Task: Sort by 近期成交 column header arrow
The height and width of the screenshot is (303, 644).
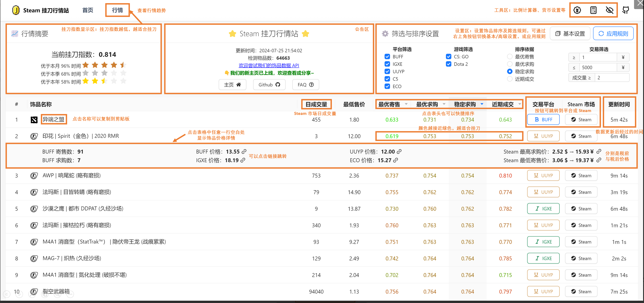Action: tap(520, 104)
